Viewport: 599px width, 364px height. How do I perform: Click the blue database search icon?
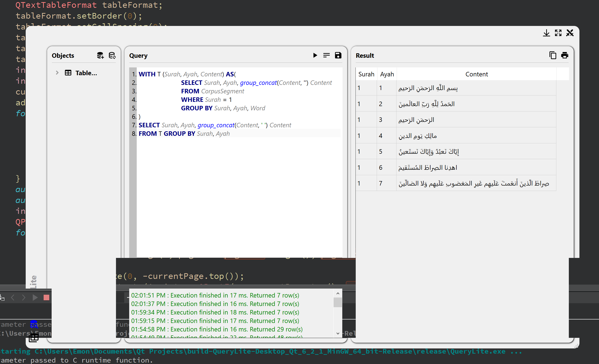click(34, 324)
